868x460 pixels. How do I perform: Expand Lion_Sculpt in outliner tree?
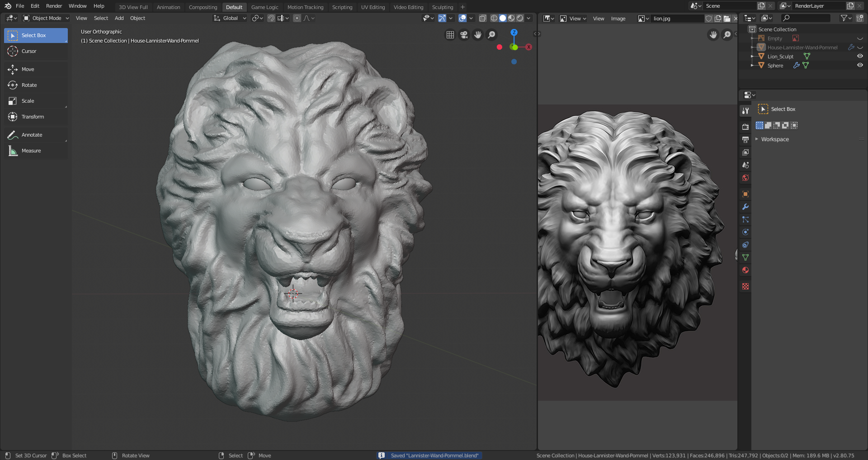click(x=752, y=57)
